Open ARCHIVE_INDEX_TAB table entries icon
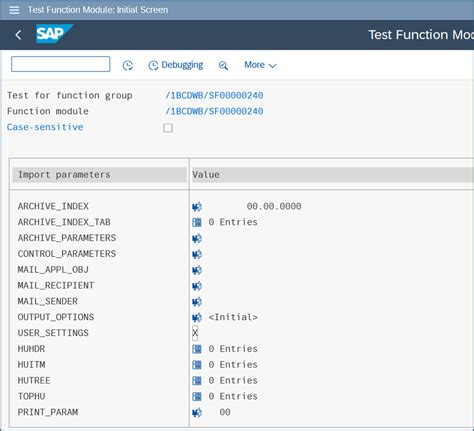 (197, 222)
